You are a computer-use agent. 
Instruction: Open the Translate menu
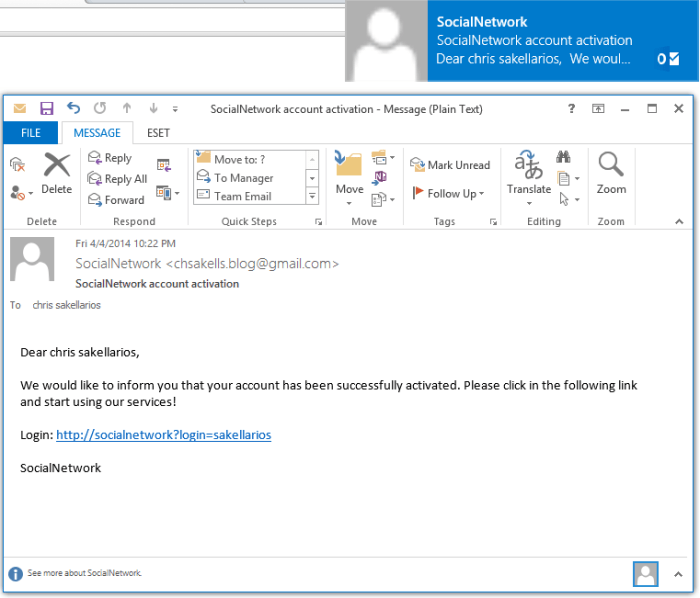[x=529, y=178]
